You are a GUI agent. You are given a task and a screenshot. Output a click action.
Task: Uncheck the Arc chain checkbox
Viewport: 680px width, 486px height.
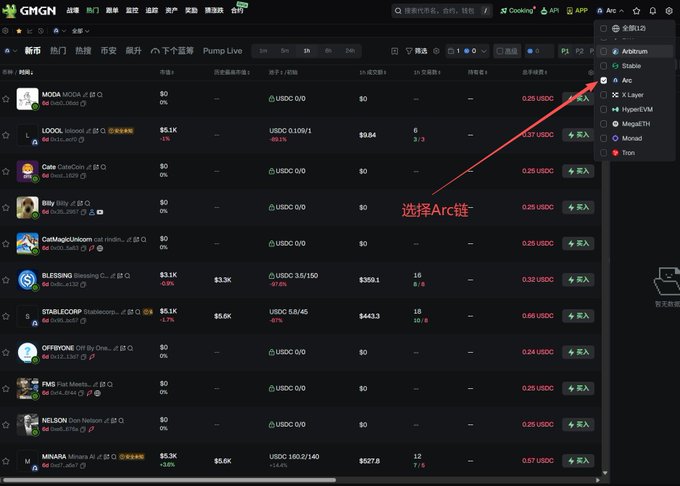click(x=603, y=80)
